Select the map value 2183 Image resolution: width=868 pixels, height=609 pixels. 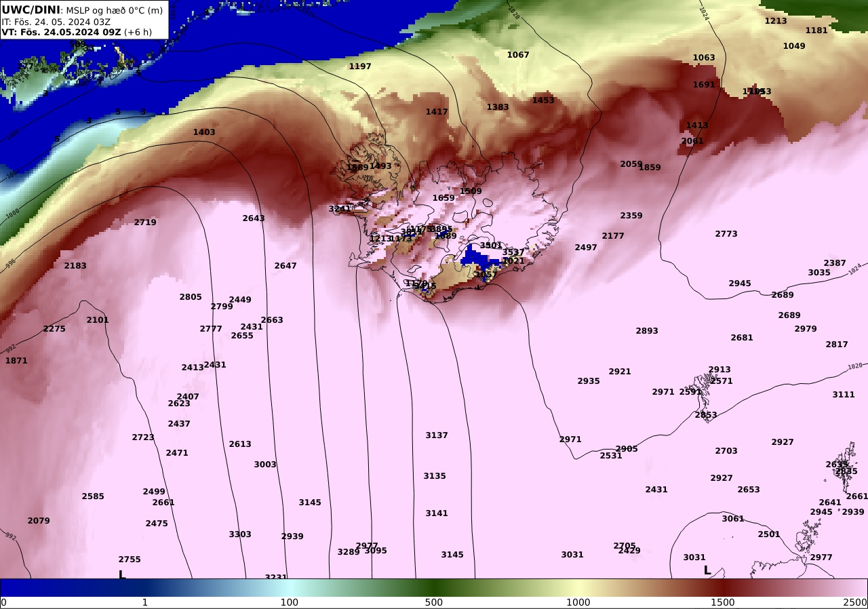75,266
